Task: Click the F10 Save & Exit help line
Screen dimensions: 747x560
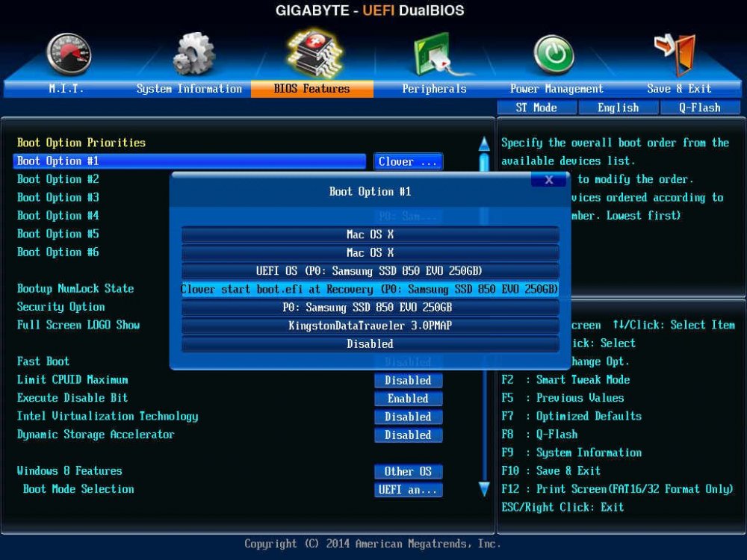Action: click(551, 471)
